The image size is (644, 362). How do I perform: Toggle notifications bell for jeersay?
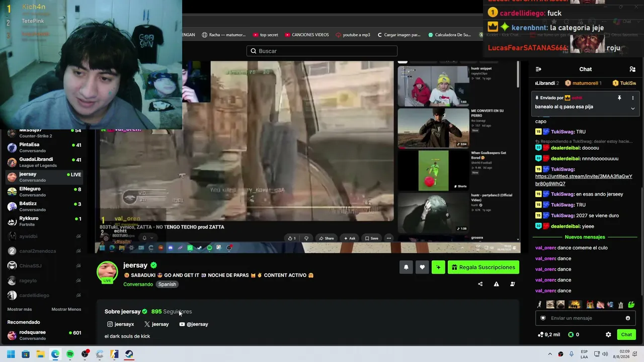pyautogui.click(x=406, y=267)
